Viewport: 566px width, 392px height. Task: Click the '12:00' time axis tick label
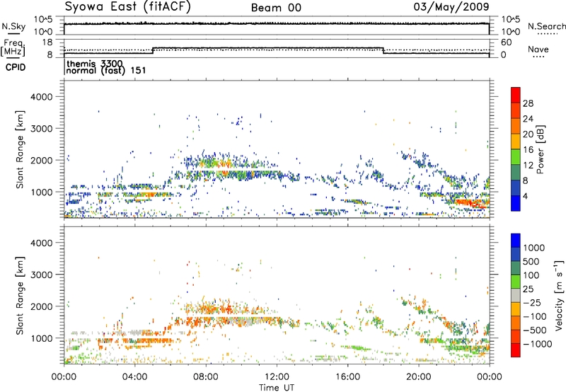[x=277, y=376]
